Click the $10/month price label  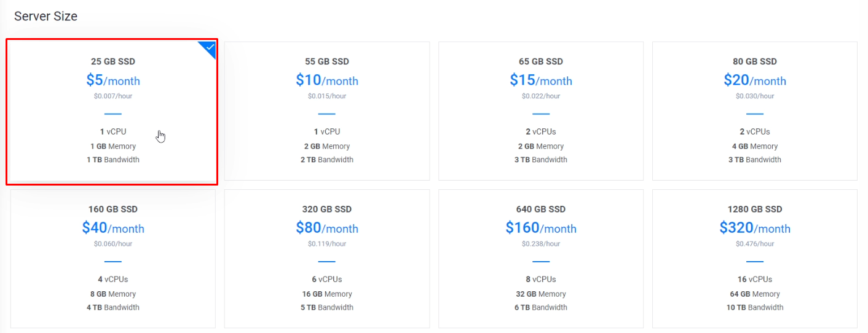coord(326,80)
